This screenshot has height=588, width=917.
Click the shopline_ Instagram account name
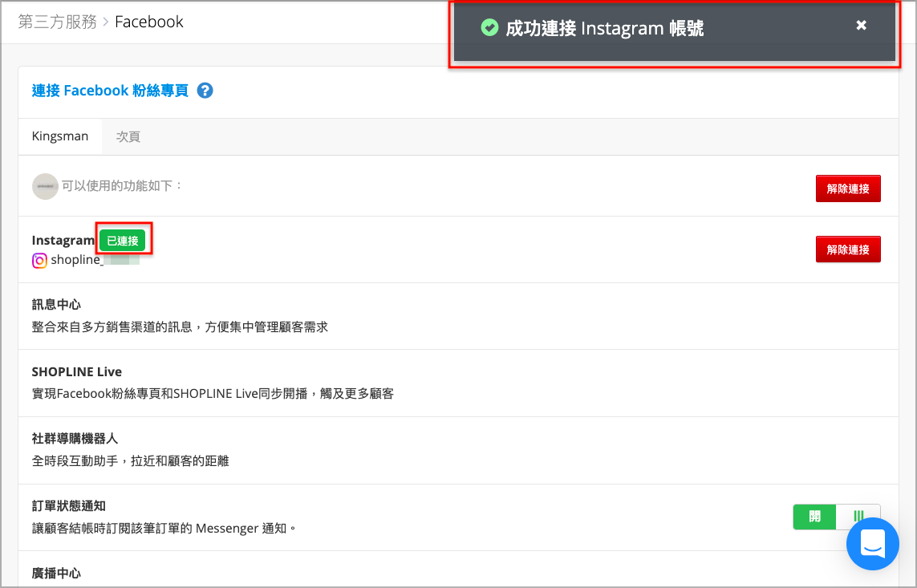click(76, 260)
